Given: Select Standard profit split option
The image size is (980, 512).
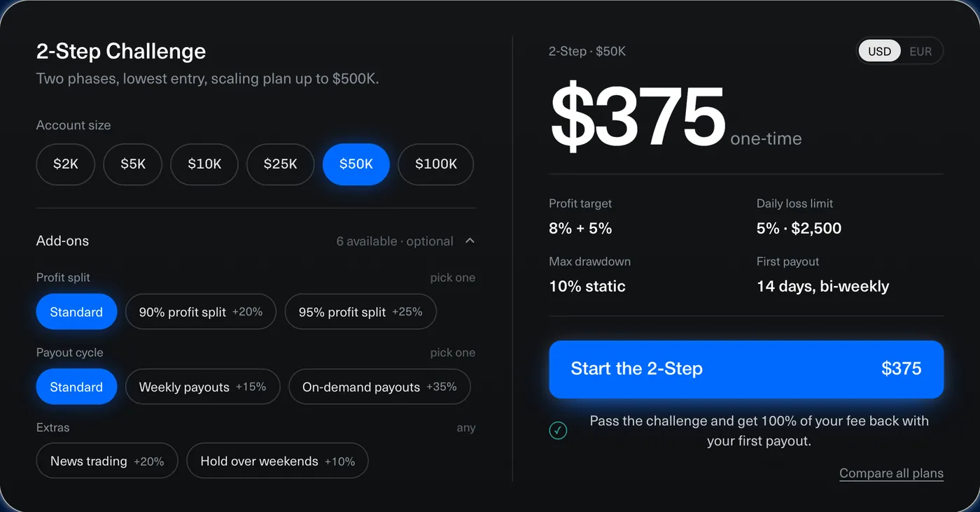Looking at the screenshot, I should (76, 312).
